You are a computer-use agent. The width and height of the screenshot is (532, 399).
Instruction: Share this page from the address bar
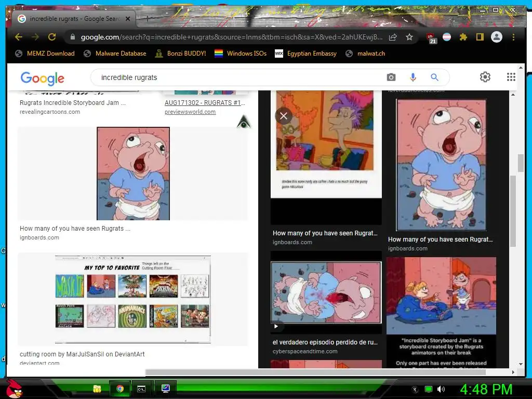click(x=393, y=37)
